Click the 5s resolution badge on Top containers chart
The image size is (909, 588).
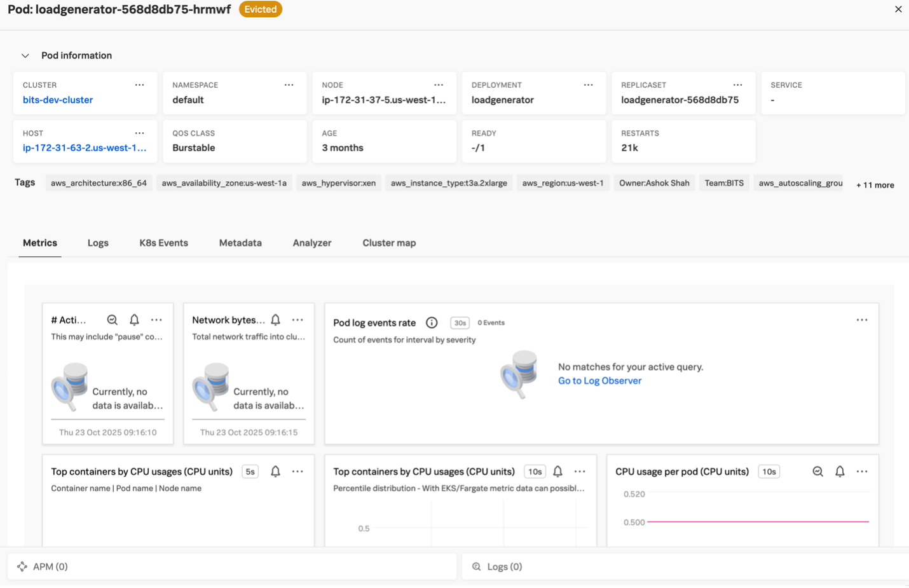point(250,472)
